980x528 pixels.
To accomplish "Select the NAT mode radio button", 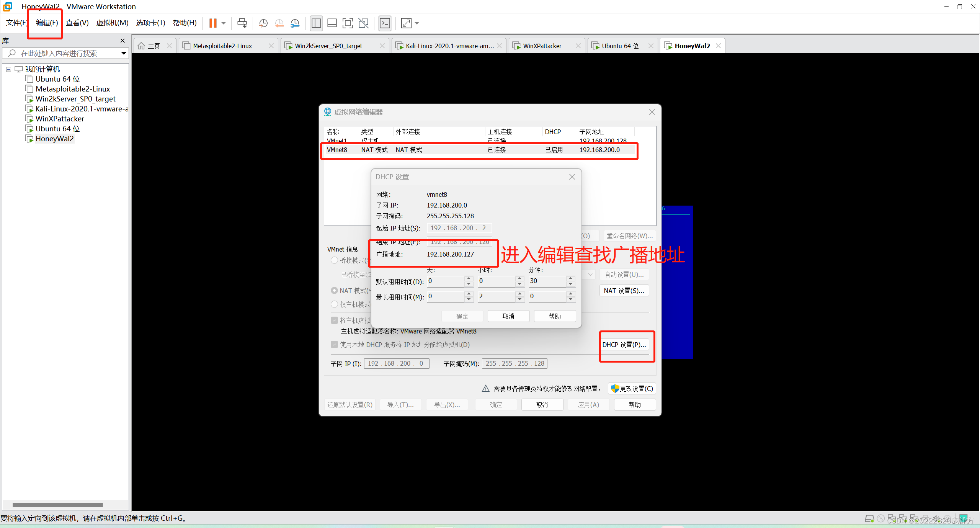I will pyautogui.click(x=334, y=291).
